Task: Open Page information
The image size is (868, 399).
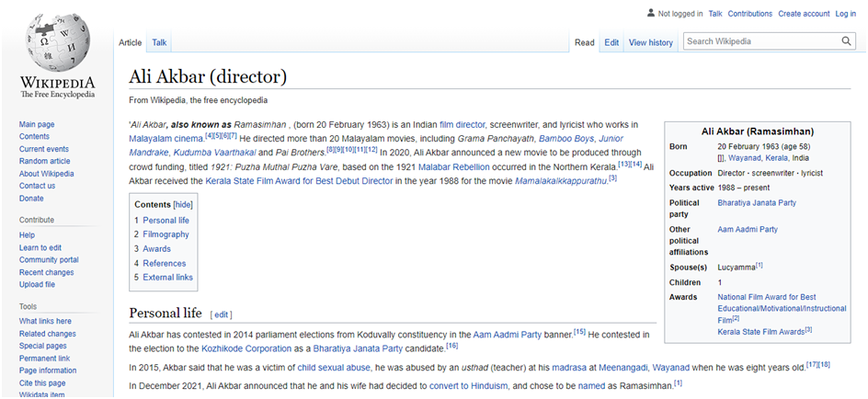Action: [x=48, y=370]
